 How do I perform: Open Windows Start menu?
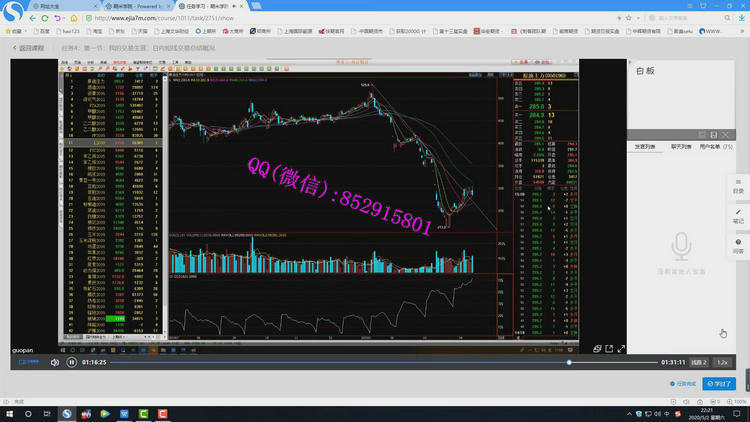[9, 412]
